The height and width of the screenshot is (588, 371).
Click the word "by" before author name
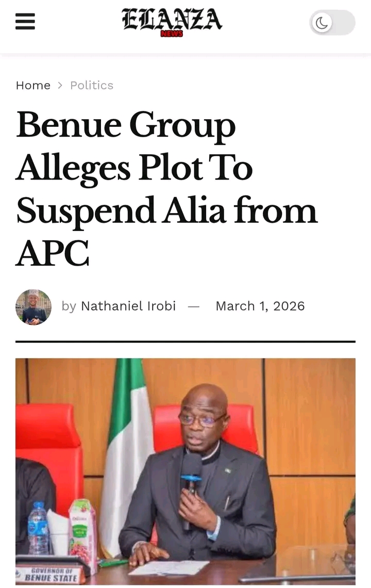click(69, 306)
